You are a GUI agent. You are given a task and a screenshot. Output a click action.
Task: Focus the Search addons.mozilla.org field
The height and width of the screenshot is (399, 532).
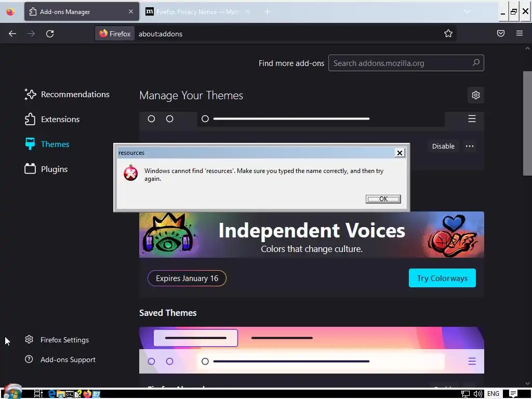(406, 63)
